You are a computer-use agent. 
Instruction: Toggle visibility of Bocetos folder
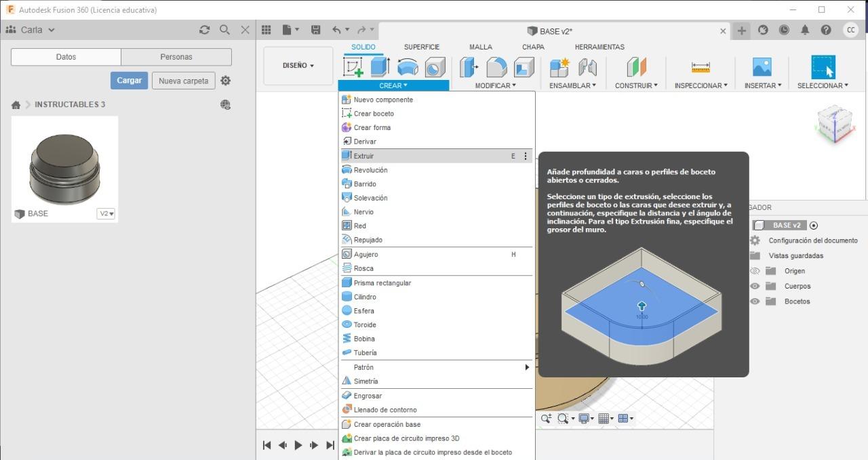755,301
